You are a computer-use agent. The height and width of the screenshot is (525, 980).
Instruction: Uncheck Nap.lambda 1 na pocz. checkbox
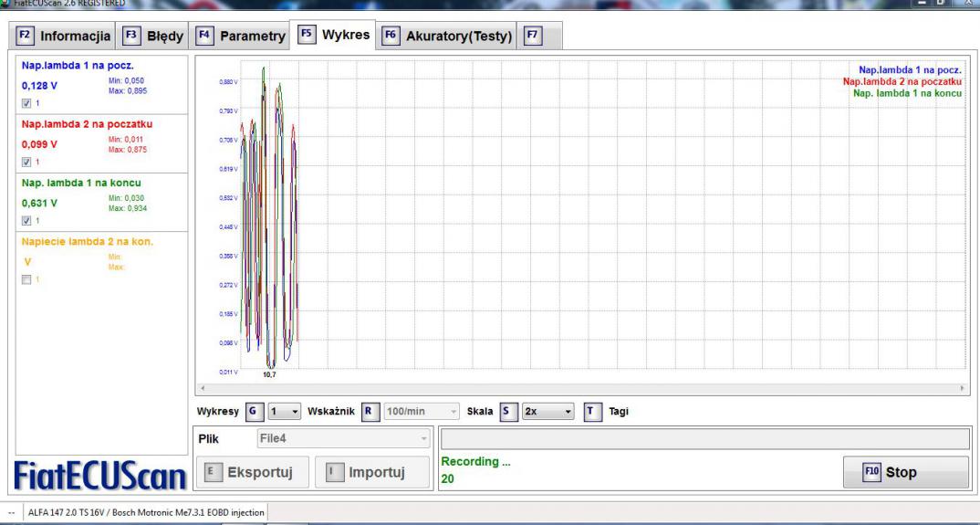point(26,103)
